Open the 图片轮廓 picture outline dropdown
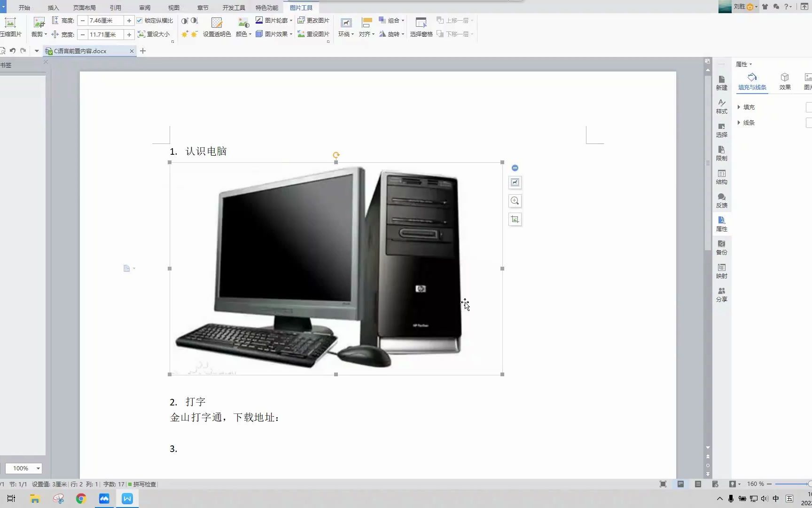The image size is (812, 508). click(274, 20)
